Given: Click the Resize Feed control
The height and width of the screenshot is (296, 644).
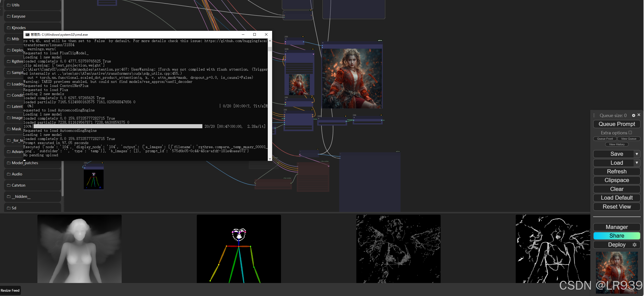Looking at the screenshot, I should (x=10, y=290).
